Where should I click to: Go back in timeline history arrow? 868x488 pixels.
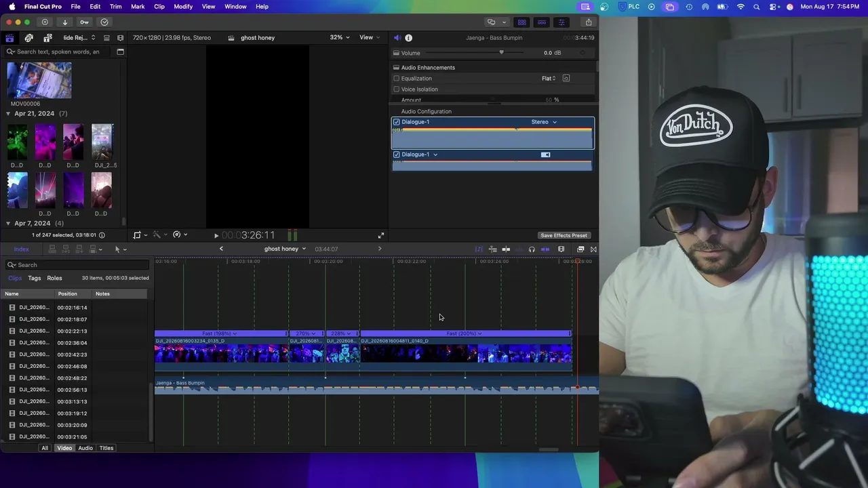pyautogui.click(x=221, y=249)
